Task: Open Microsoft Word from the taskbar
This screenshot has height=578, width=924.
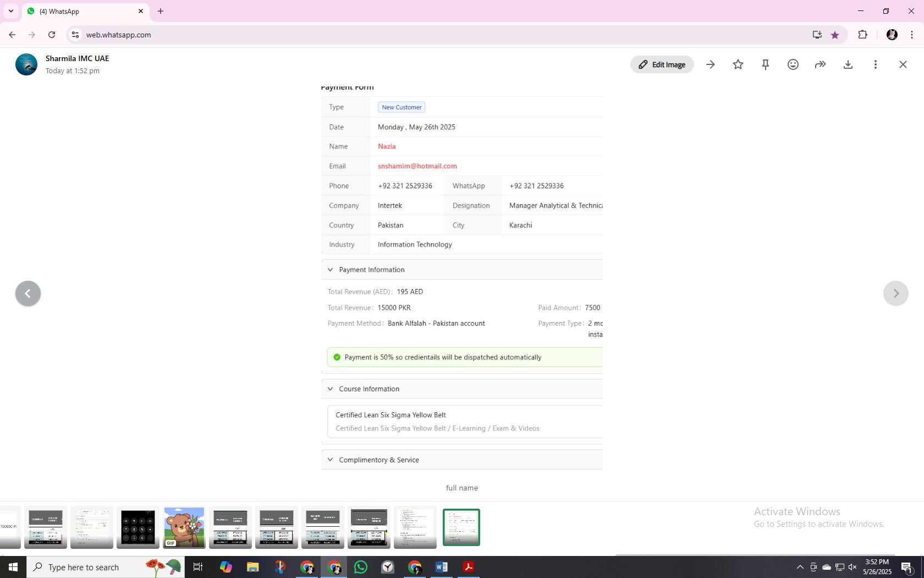Action: coord(442,567)
